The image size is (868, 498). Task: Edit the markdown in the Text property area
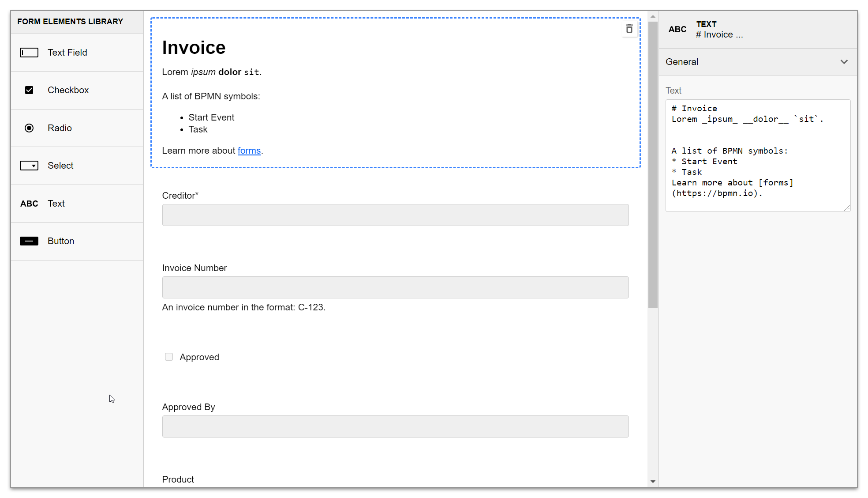pos(757,155)
